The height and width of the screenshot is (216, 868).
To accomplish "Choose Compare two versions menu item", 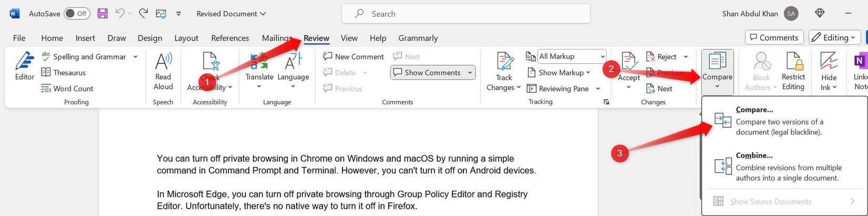I will [x=784, y=121].
